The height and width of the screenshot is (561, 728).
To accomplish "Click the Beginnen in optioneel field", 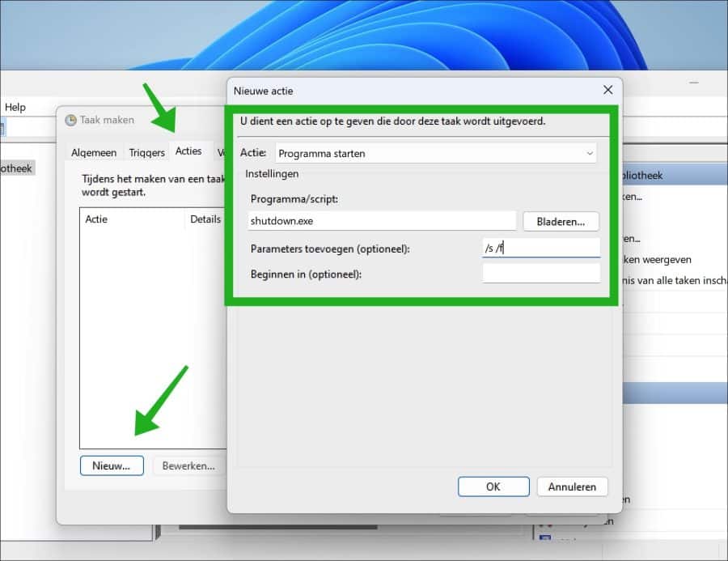I will (x=540, y=273).
